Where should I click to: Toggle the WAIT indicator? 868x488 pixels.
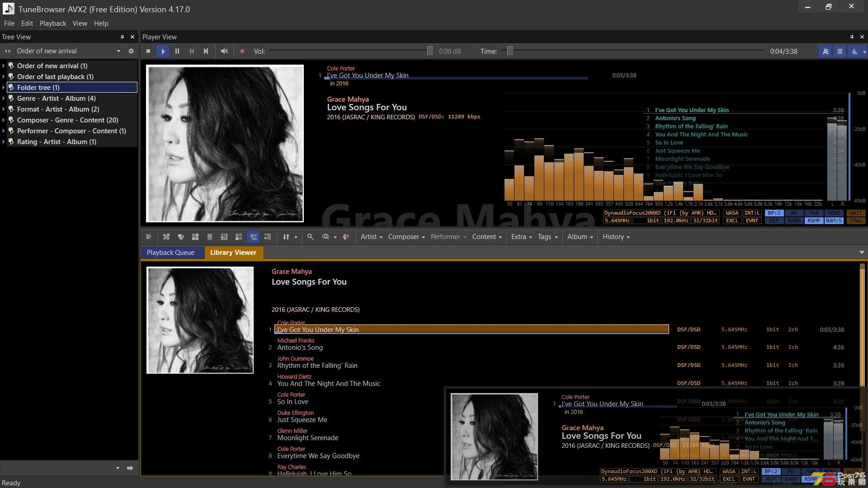coord(855,213)
